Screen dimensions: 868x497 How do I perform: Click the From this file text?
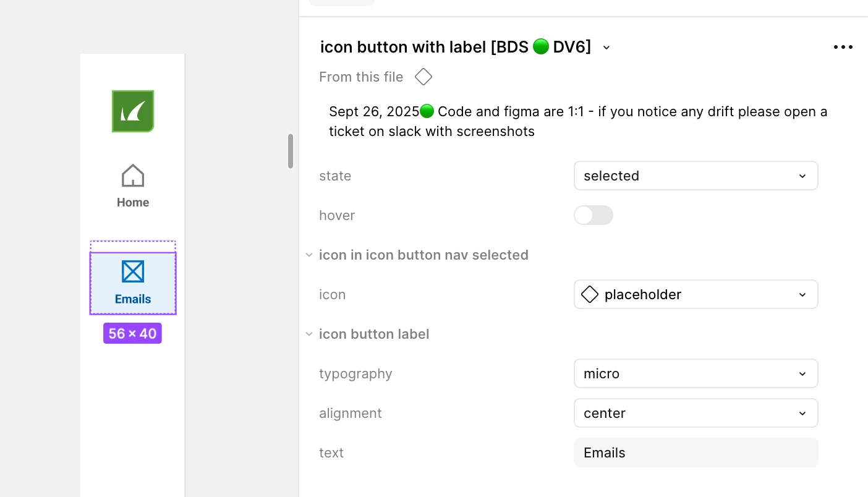pos(361,77)
